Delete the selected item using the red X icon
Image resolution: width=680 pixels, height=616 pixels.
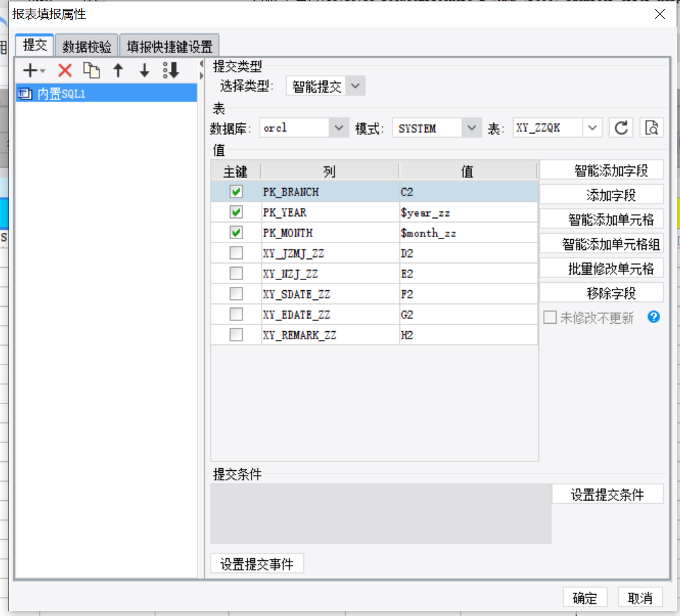[x=65, y=70]
